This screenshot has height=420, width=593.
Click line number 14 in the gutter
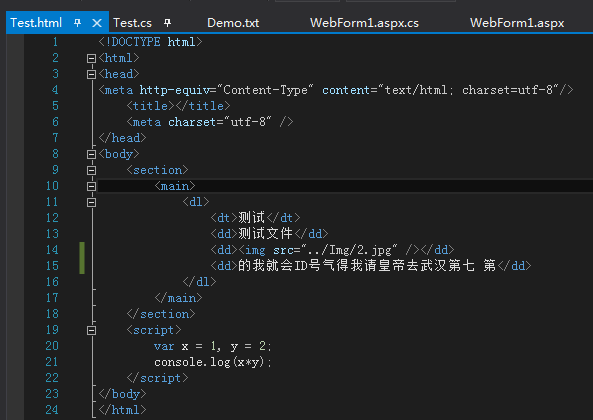pos(52,250)
